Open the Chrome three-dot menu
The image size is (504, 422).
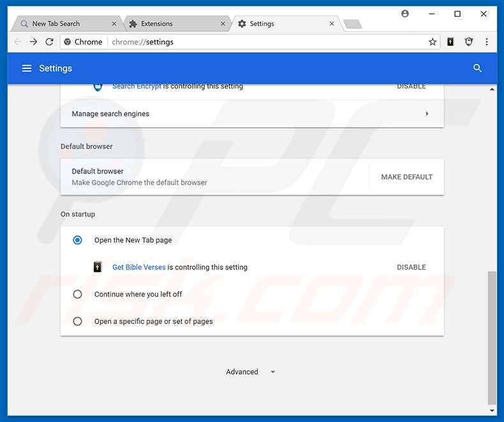point(487,41)
